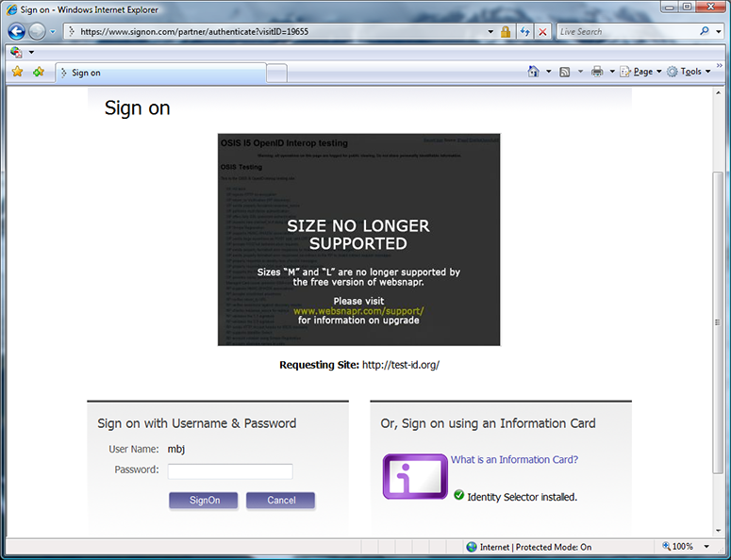Expand the address bar URL dropdown
731x560 pixels.
tap(490, 31)
